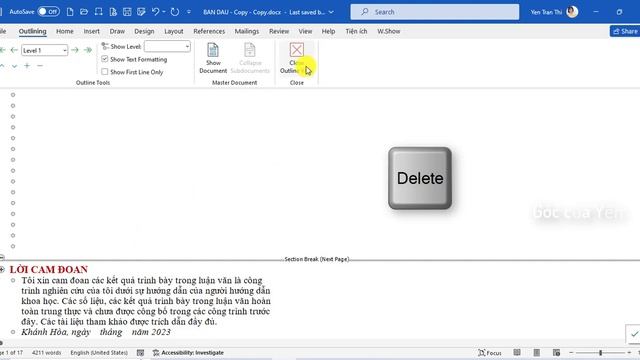Click the Demote arrow right of Level box
640x360 pixels.
coord(75,50)
